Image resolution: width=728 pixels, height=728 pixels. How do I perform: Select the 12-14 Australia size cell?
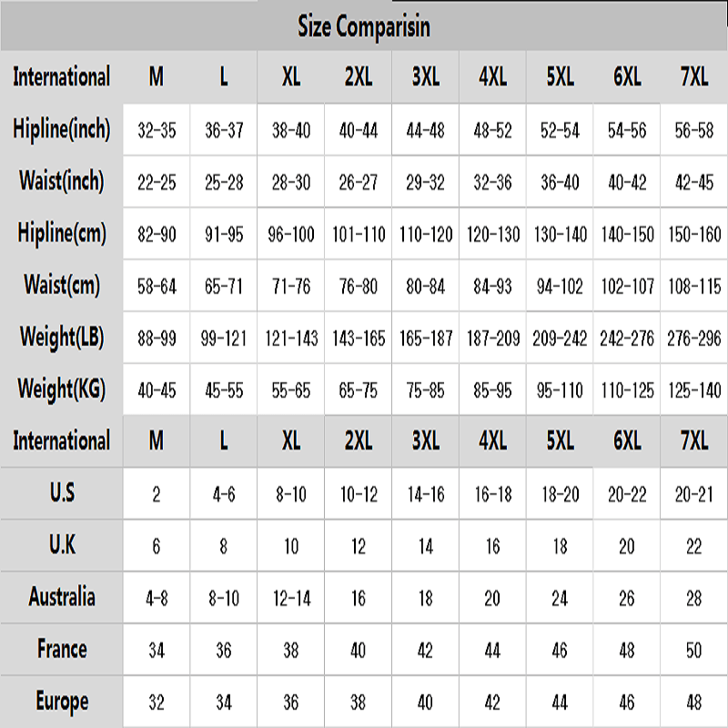coord(291,598)
